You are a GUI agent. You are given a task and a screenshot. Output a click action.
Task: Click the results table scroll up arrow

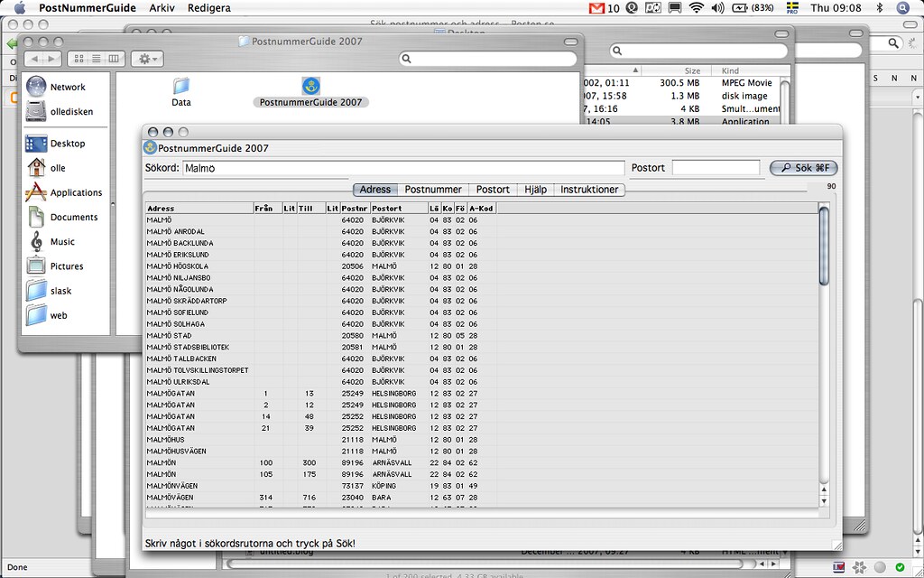(x=824, y=489)
